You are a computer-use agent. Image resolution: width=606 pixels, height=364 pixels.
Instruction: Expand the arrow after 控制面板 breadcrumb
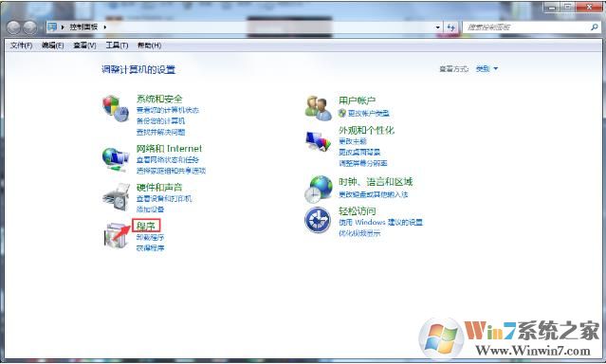click(x=104, y=27)
